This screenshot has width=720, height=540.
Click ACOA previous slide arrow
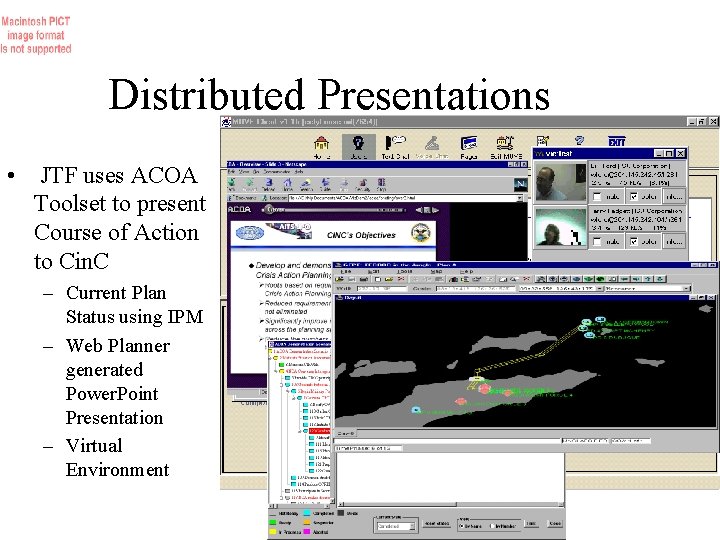418,210
